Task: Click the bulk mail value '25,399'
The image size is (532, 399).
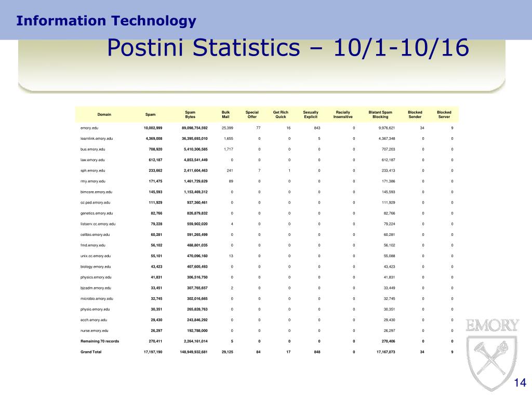Action: coord(228,128)
